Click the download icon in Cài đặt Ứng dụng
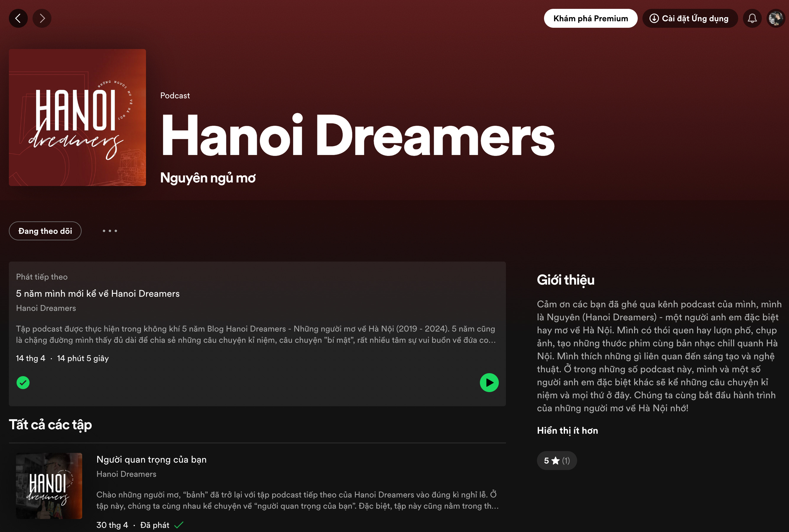789x532 pixels. coord(654,18)
